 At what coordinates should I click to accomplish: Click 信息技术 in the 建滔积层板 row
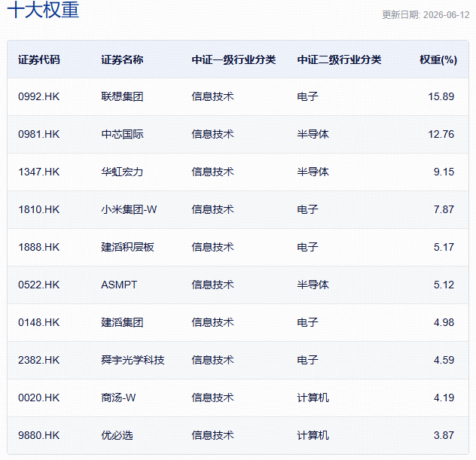click(212, 247)
